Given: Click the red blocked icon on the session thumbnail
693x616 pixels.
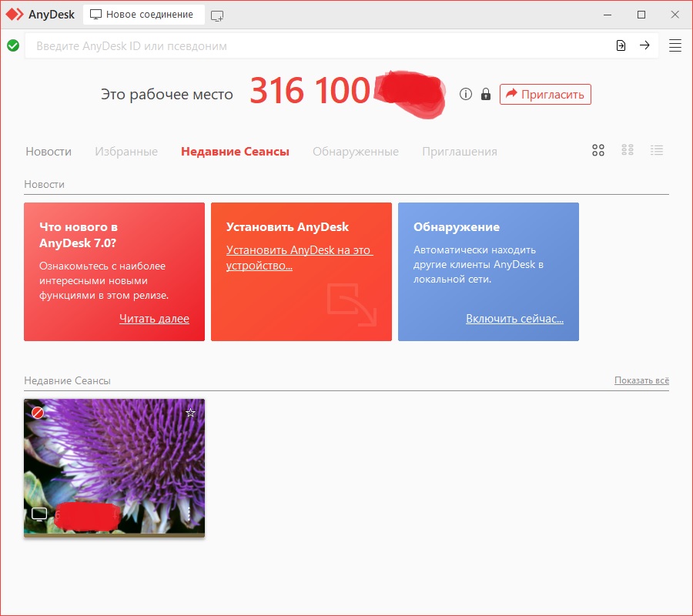Looking at the screenshot, I should point(38,413).
